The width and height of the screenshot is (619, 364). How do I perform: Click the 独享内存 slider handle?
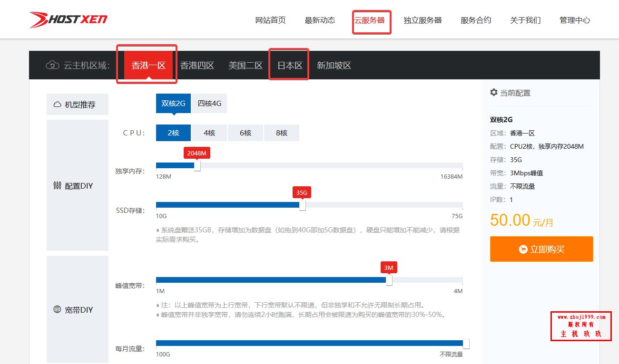197,165
